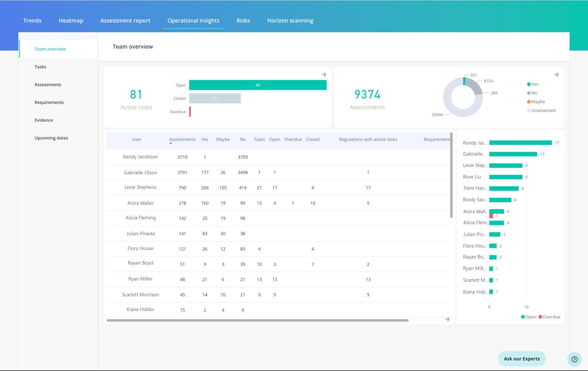Click the Active tasks card arrow icon
The image size is (588, 371).
[x=324, y=75]
